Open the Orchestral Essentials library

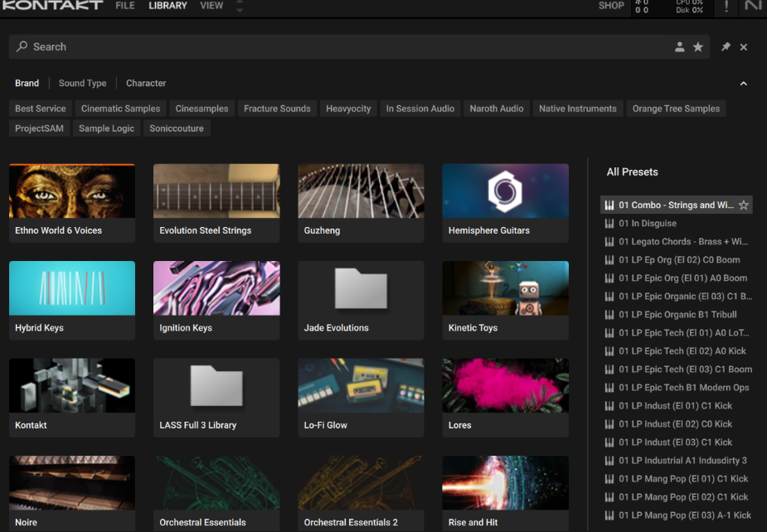(216, 494)
